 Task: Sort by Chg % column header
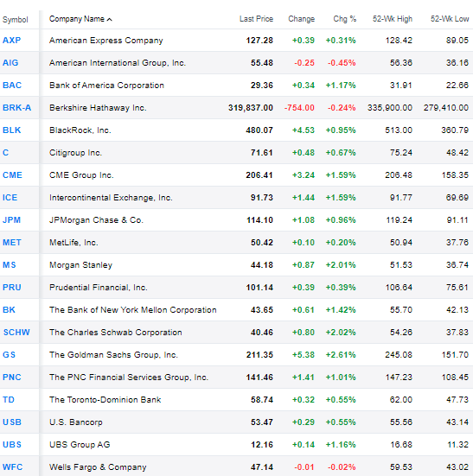click(344, 19)
